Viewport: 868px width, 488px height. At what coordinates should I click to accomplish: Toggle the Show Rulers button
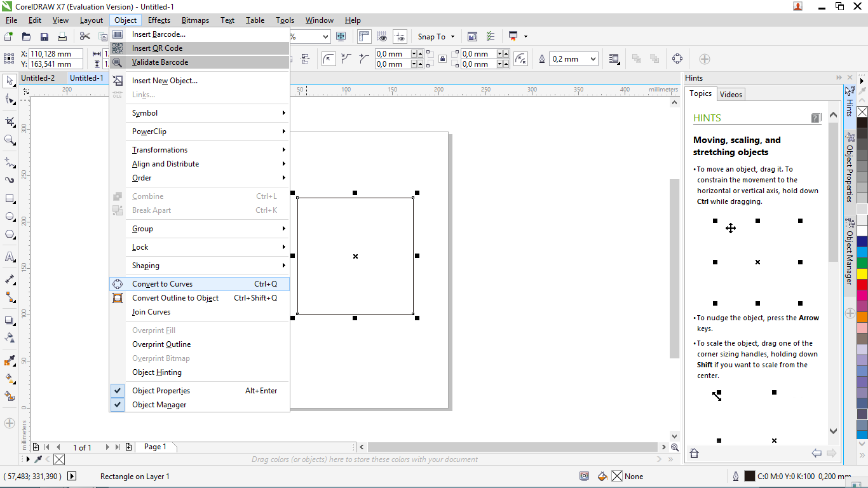click(x=364, y=37)
